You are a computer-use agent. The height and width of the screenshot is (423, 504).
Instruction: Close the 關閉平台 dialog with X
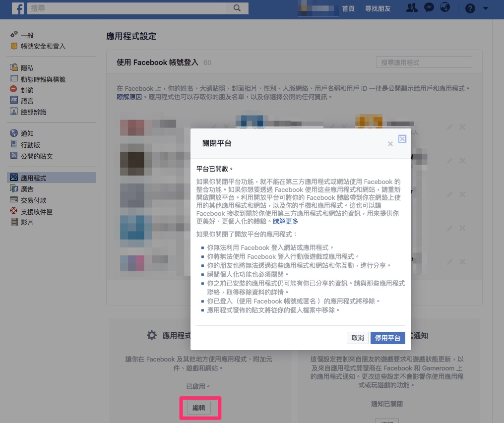pyautogui.click(x=390, y=144)
